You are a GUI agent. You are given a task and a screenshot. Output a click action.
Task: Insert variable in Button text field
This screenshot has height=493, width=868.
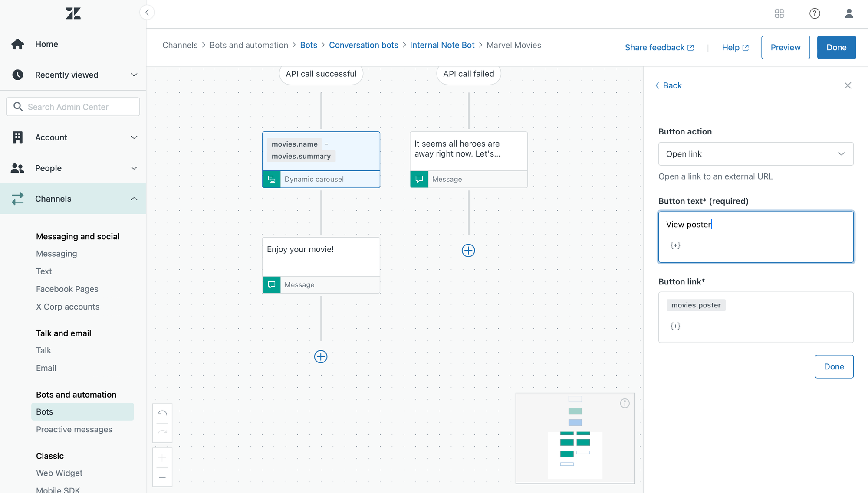pyautogui.click(x=675, y=245)
